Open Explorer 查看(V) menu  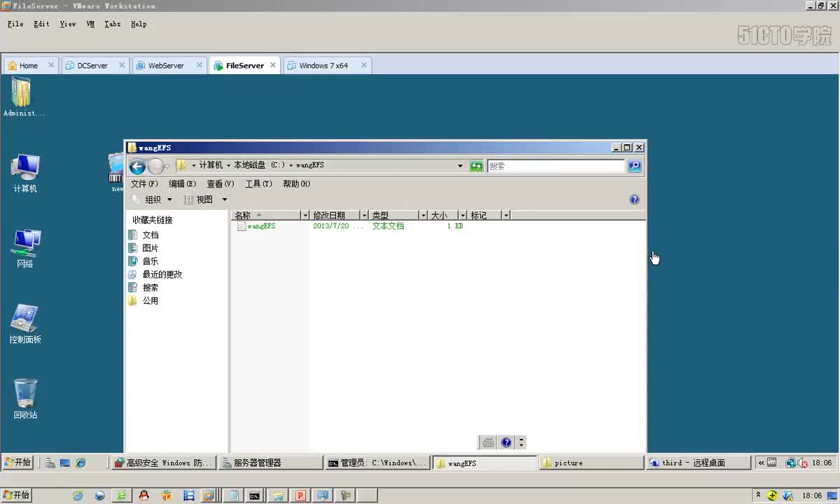pos(220,183)
